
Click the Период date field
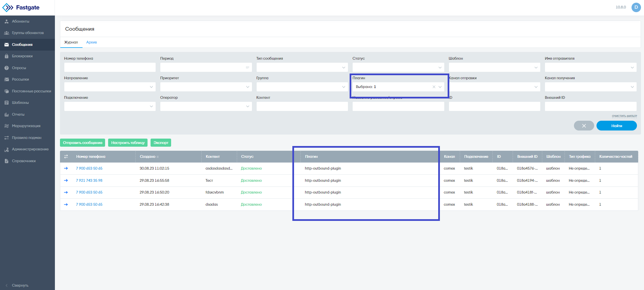[x=206, y=67]
